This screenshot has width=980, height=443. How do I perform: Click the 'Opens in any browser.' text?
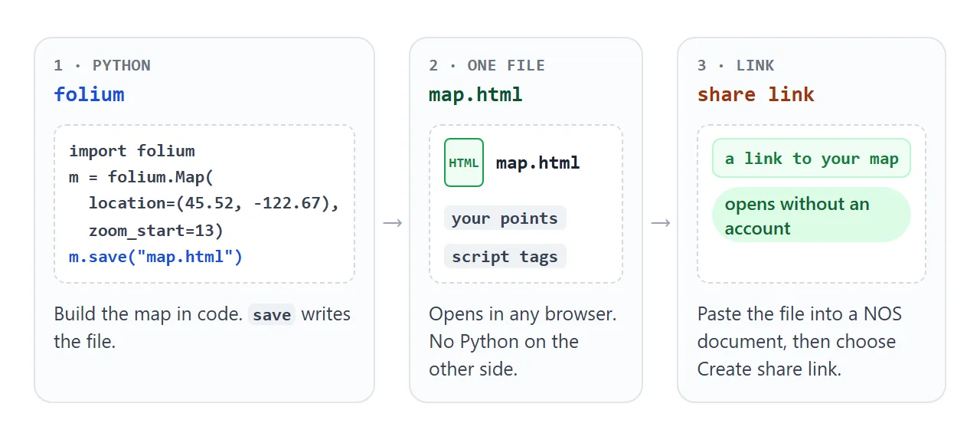click(x=523, y=313)
